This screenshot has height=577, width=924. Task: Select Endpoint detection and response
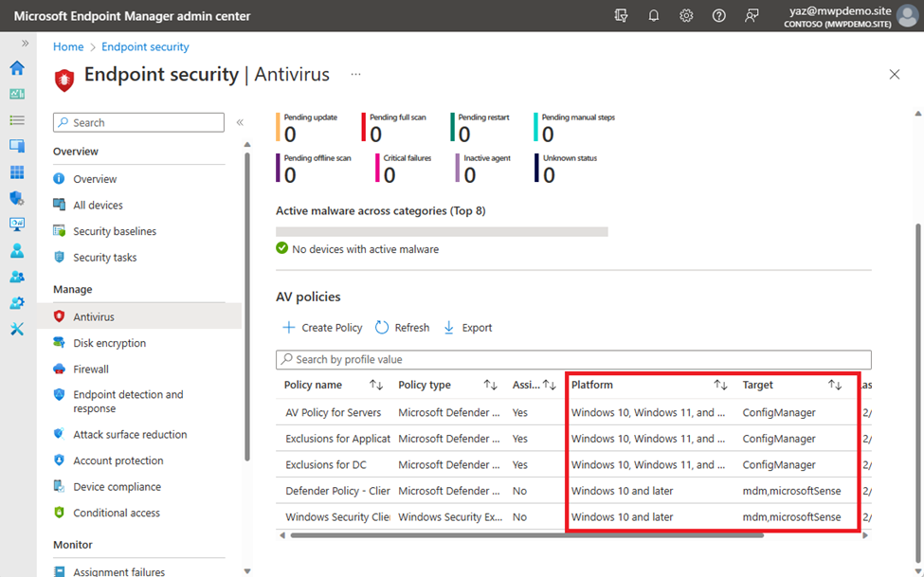(128, 402)
